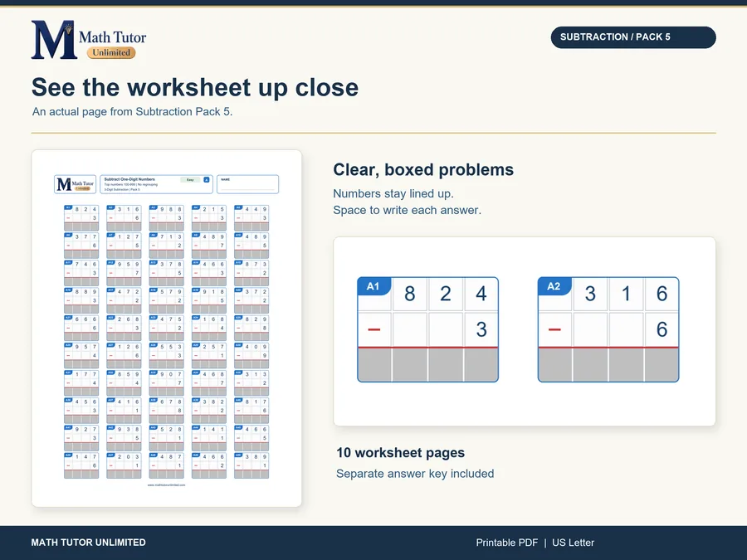Click the 1 4 7 minus 6 problem on worksheet page

[81, 465]
